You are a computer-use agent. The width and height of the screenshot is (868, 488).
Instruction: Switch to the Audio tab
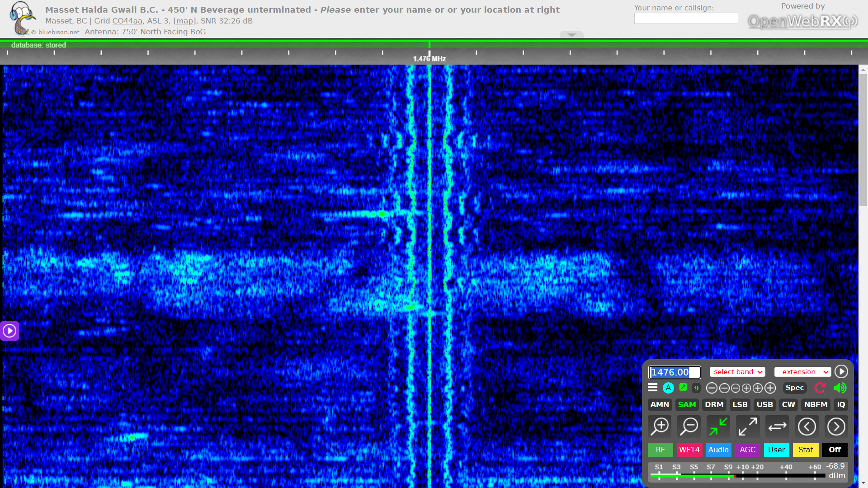[x=718, y=450]
